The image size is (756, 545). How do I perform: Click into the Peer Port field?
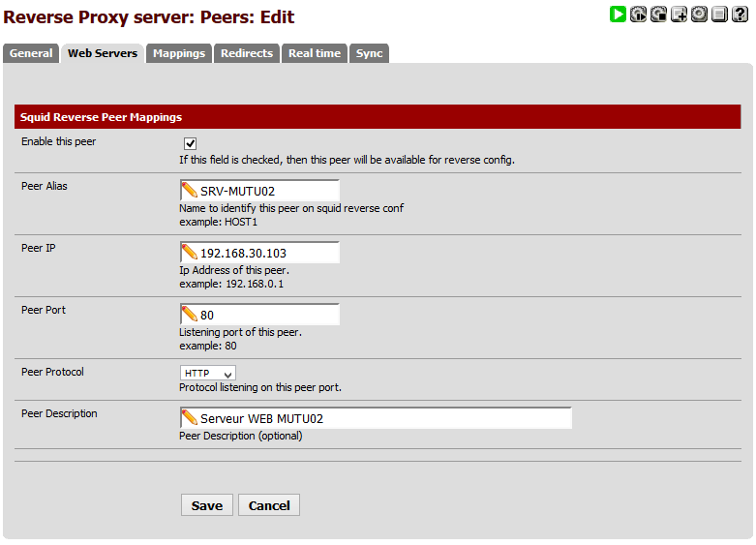point(259,315)
